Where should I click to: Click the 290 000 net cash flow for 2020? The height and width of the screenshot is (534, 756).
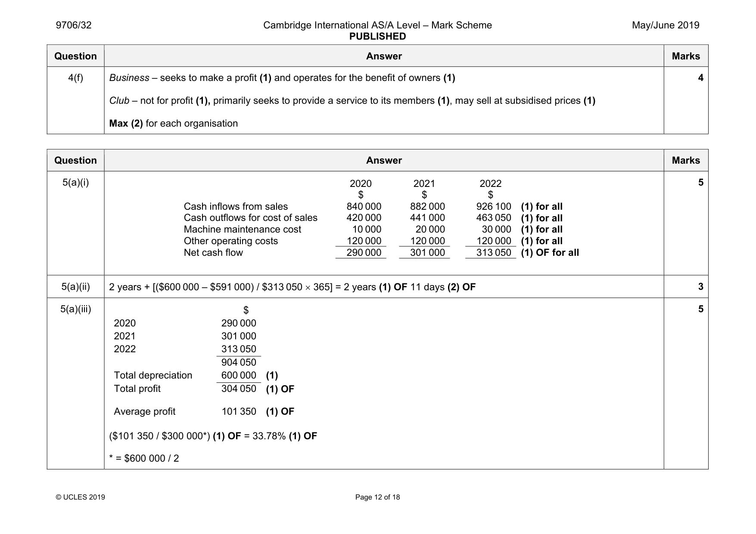[364, 252]
